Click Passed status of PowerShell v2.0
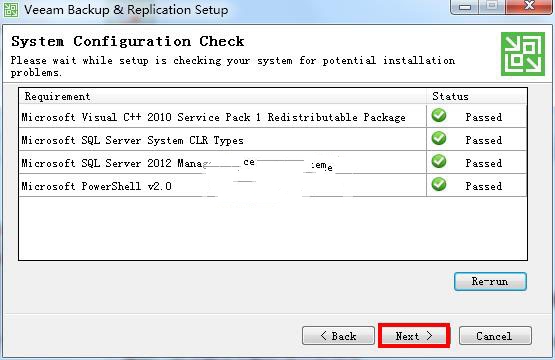Image resolution: width=555 pixels, height=360 pixels. [x=484, y=186]
